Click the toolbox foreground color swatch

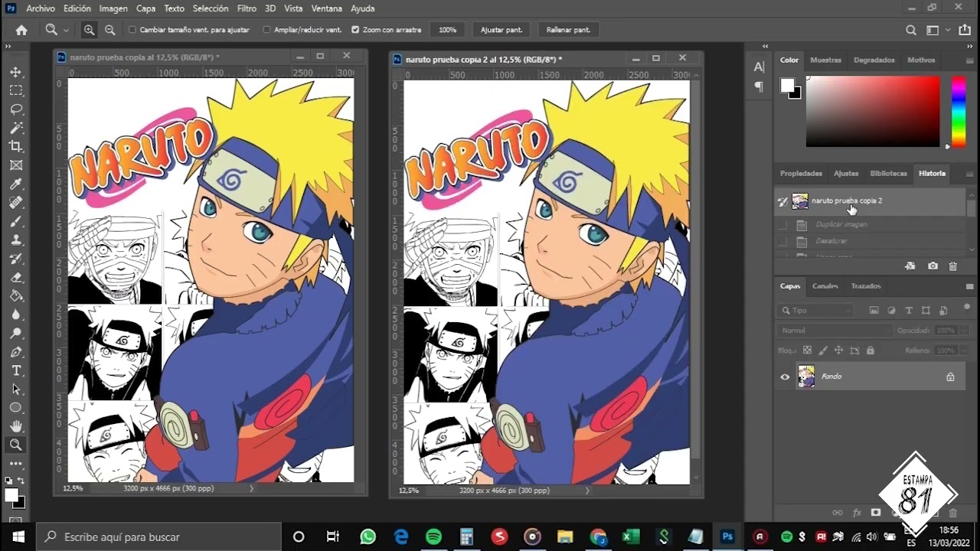pos(11,495)
